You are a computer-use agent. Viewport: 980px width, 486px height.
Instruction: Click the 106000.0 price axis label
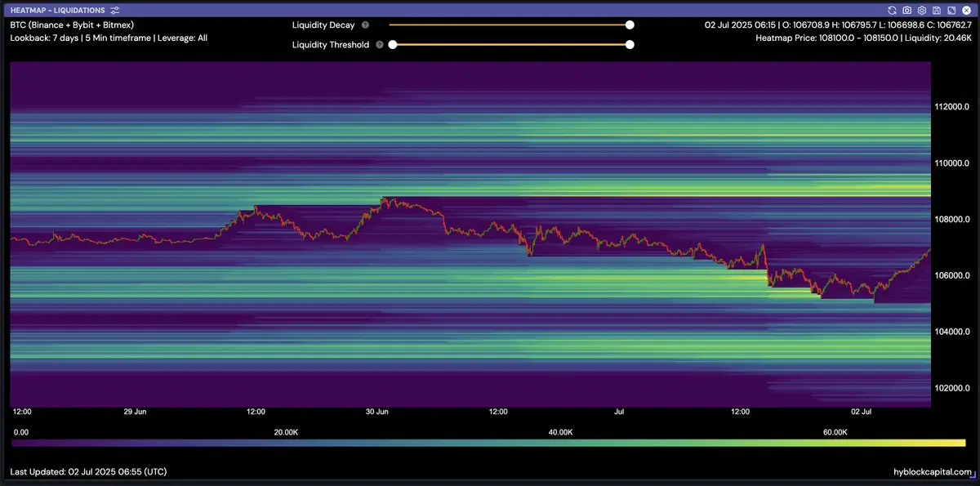(x=951, y=276)
